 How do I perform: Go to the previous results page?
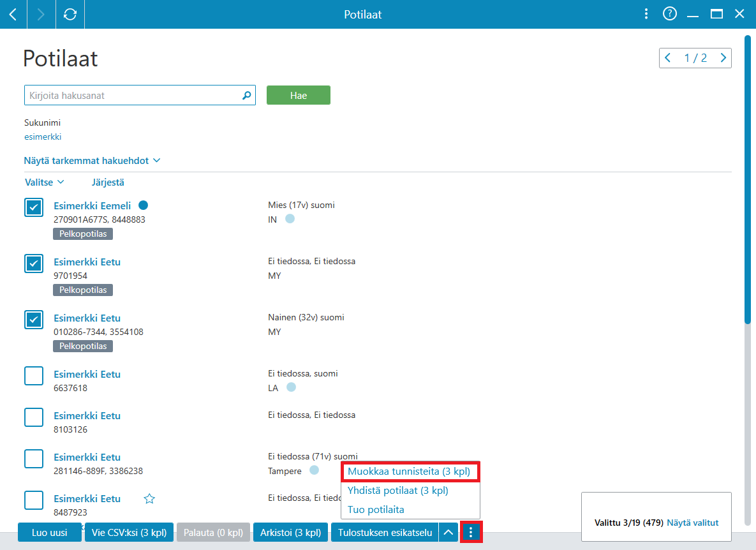(668, 58)
